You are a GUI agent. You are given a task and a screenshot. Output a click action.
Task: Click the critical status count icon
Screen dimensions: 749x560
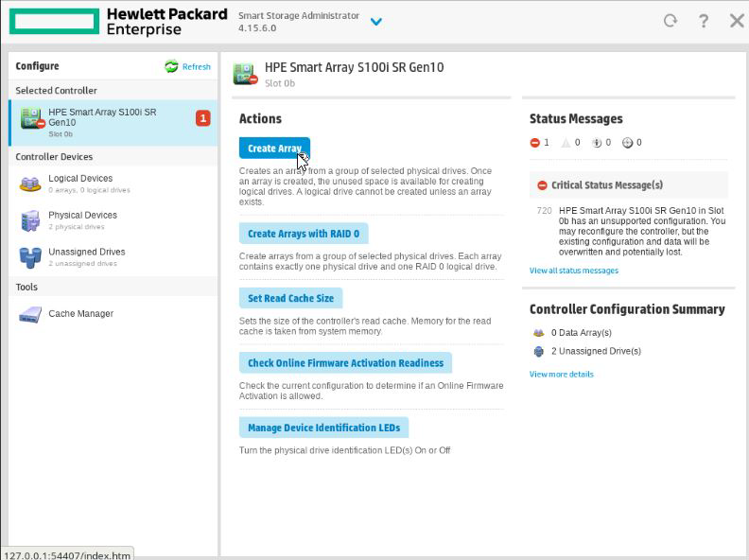(x=535, y=143)
